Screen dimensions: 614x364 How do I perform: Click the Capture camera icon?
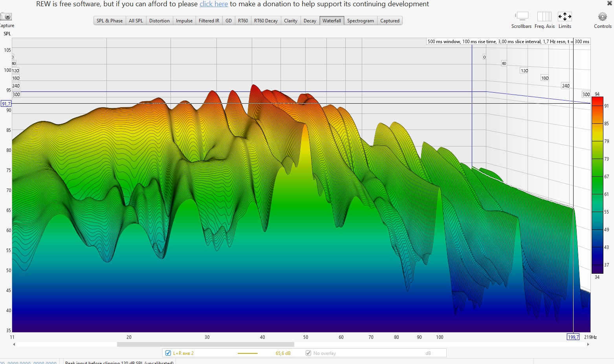coord(6,17)
